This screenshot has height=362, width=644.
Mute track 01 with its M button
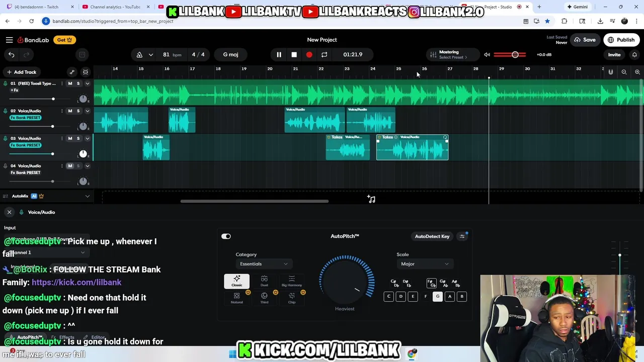pyautogui.click(x=70, y=83)
